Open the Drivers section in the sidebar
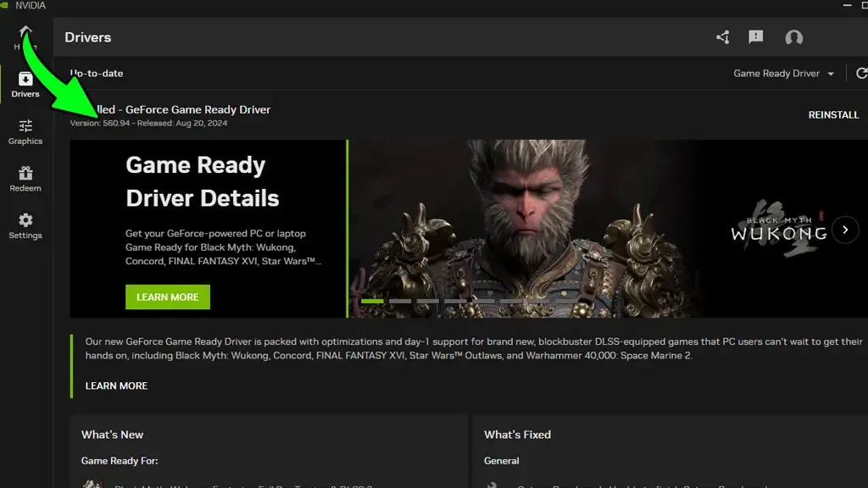868x488 pixels. [x=25, y=85]
